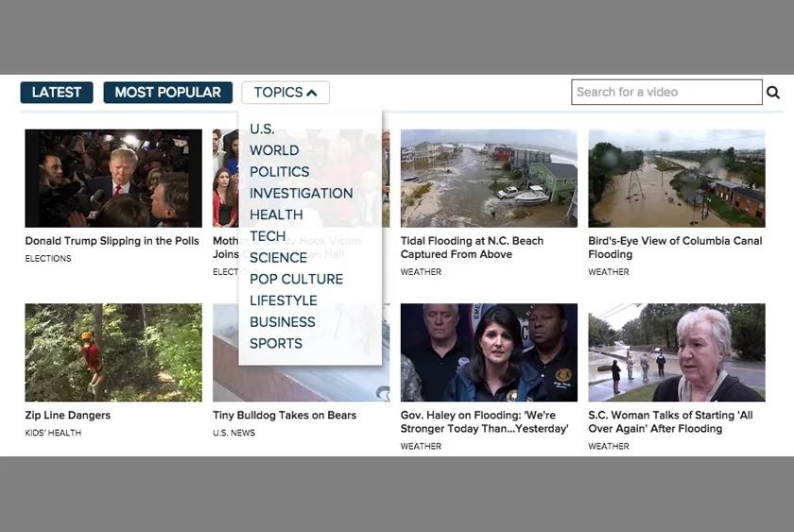
Task: Open the Gov. Haley flooding video thumbnail
Action: [489, 352]
